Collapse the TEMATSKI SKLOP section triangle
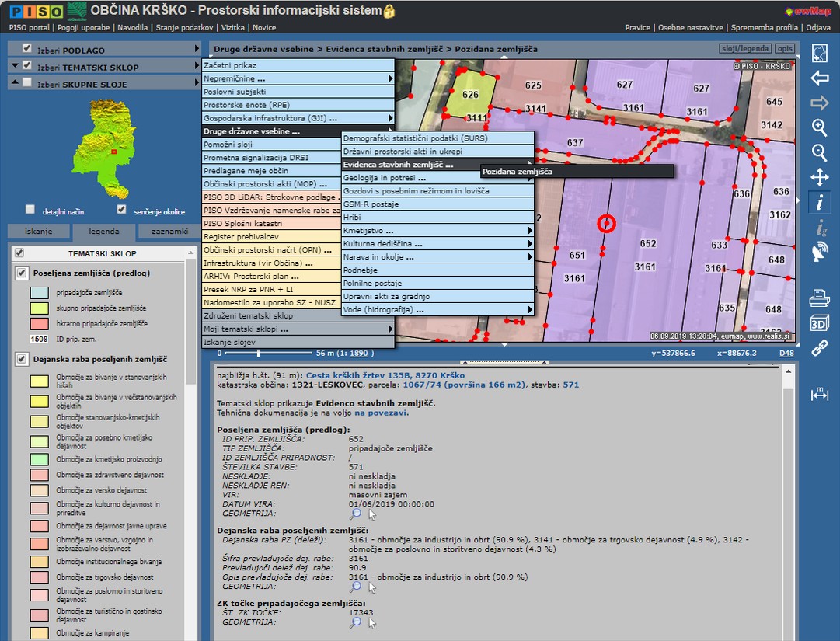 tap(15, 66)
